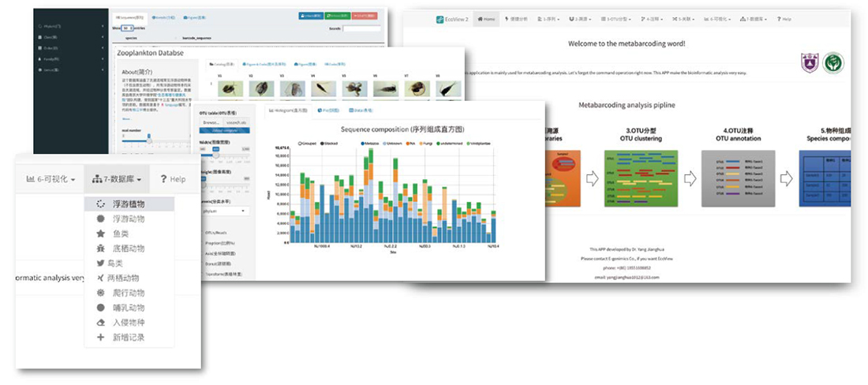This screenshot has height=385, width=868.
Task: Choose the 两栖动物 amphibians entry icon
Action: 100,278
